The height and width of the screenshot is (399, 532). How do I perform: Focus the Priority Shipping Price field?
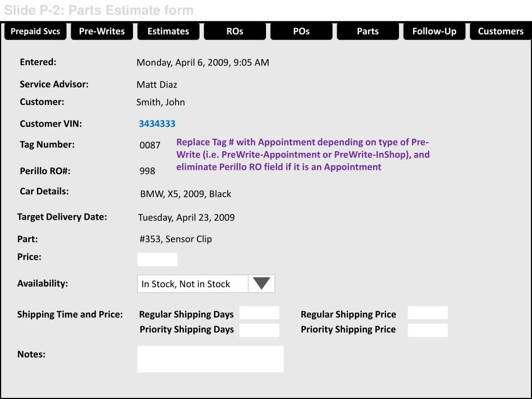428,330
